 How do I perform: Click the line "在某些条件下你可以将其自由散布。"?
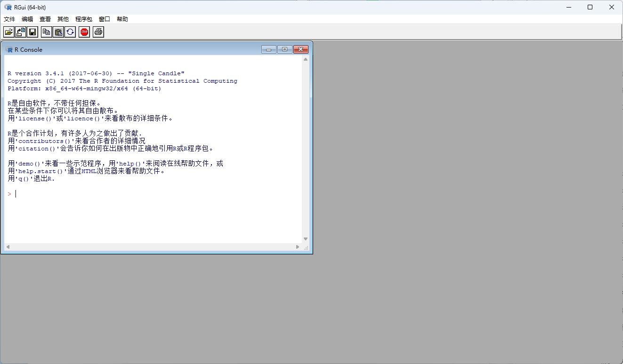63,111
